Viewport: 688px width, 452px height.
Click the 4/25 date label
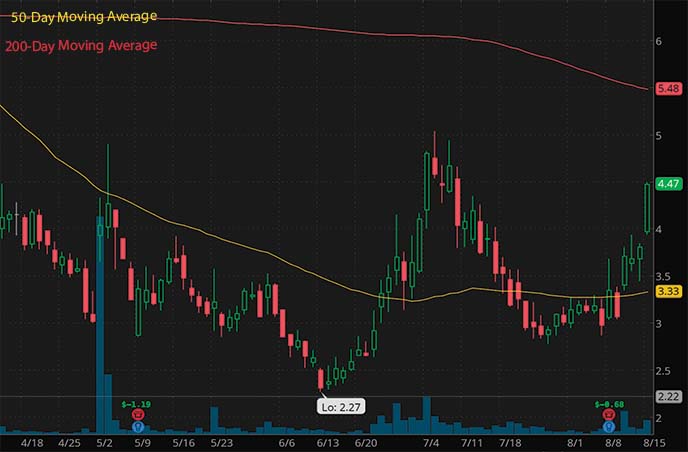pos(69,442)
